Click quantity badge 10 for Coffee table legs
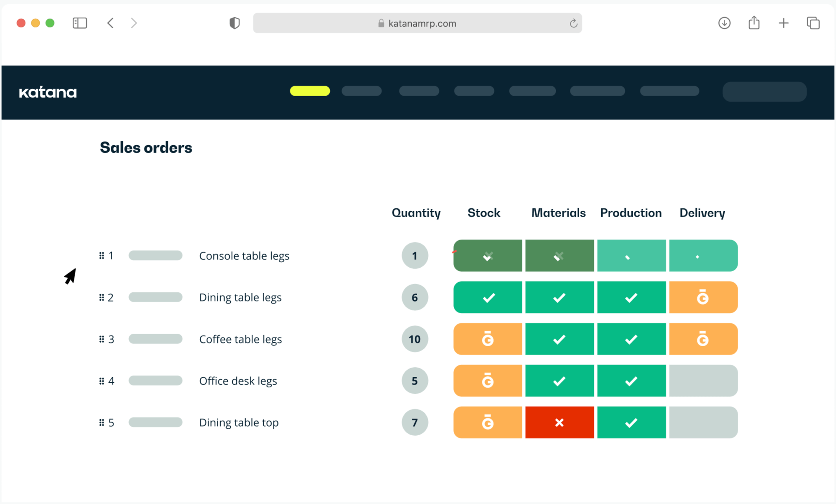Image resolution: width=836 pixels, height=504 pixels. pos(414,339)
